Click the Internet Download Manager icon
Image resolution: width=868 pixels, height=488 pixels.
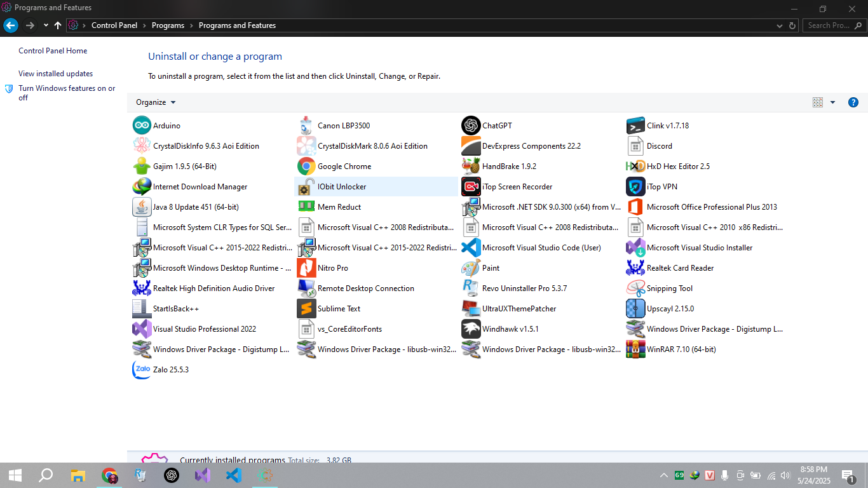tap(142, 186)
